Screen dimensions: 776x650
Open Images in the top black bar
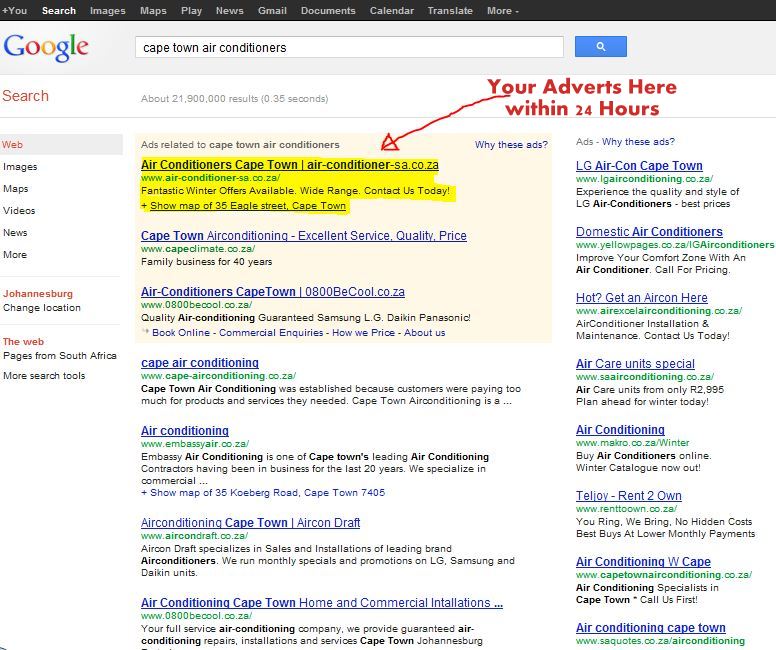107,10
